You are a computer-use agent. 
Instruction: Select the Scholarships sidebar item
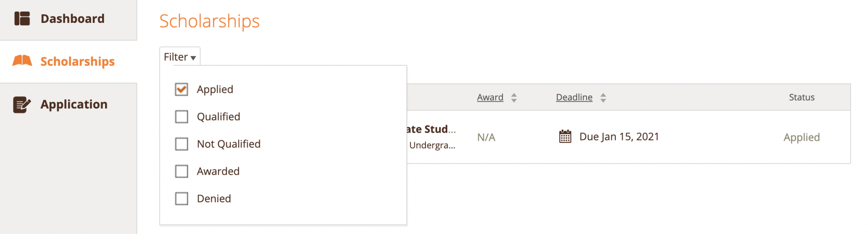(78, 61)
